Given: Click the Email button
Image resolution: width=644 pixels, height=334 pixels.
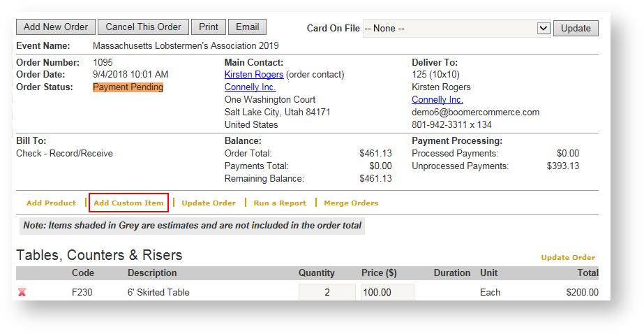Looking at the screenshot, I should 247,27.
